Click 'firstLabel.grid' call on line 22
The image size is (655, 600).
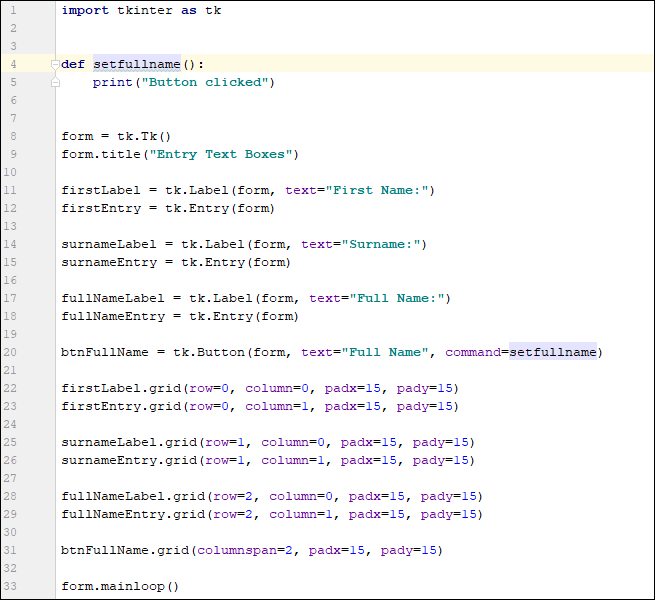pyautogui.click(x=121, y=388)
